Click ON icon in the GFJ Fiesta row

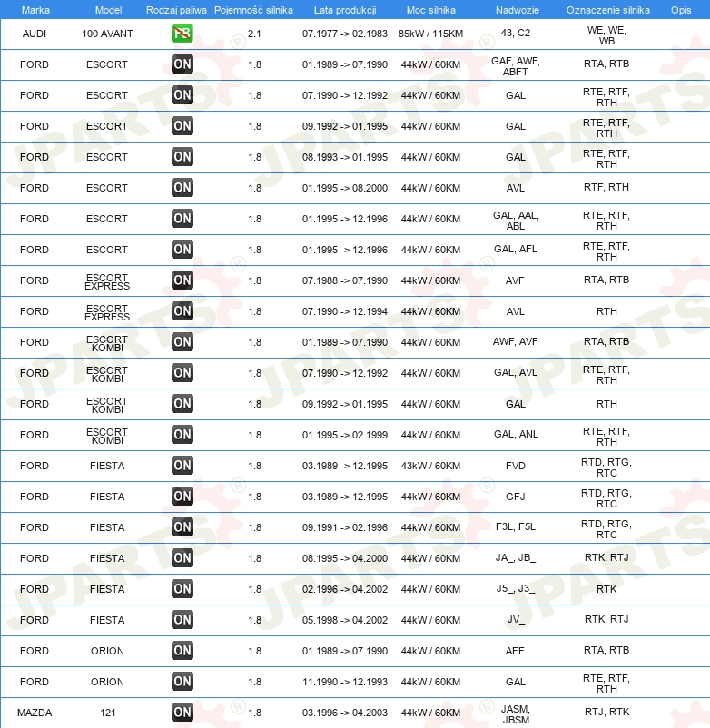[x=182, y=497]
